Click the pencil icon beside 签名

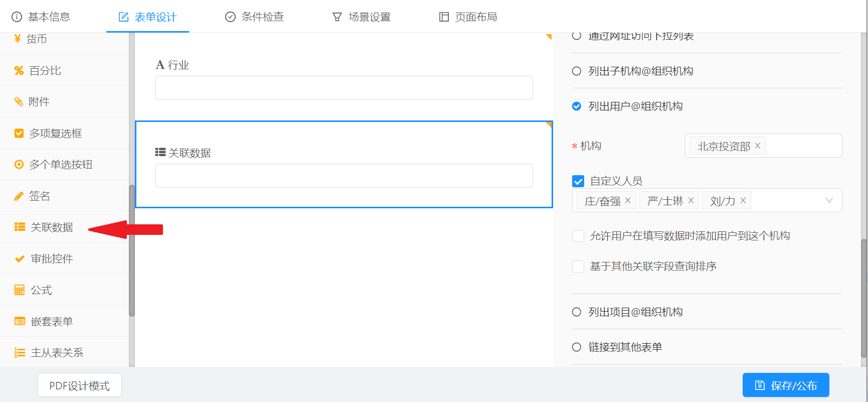point(19,196)
